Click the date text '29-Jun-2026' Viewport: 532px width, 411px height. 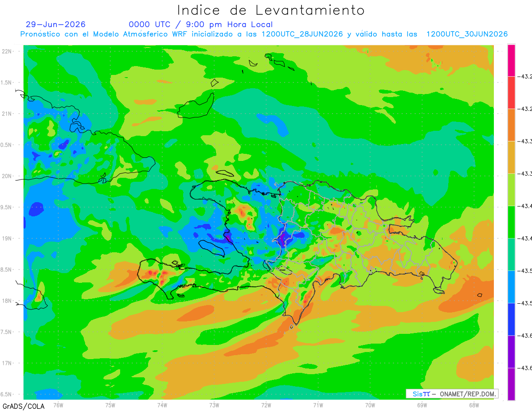pos(56,24)
